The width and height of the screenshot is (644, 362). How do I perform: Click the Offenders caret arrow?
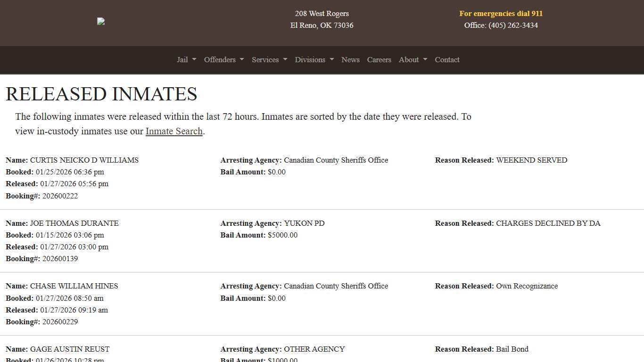click(241, 60)
